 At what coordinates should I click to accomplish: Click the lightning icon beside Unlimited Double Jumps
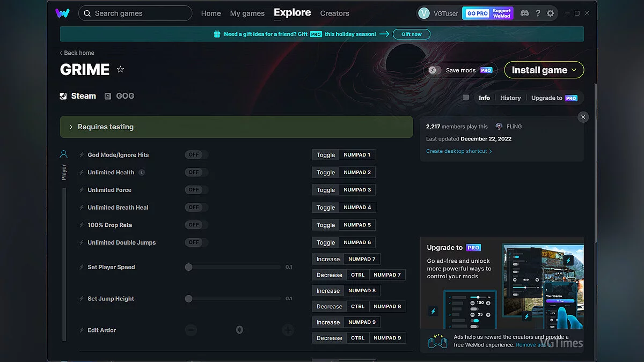(x=82, y=242)
